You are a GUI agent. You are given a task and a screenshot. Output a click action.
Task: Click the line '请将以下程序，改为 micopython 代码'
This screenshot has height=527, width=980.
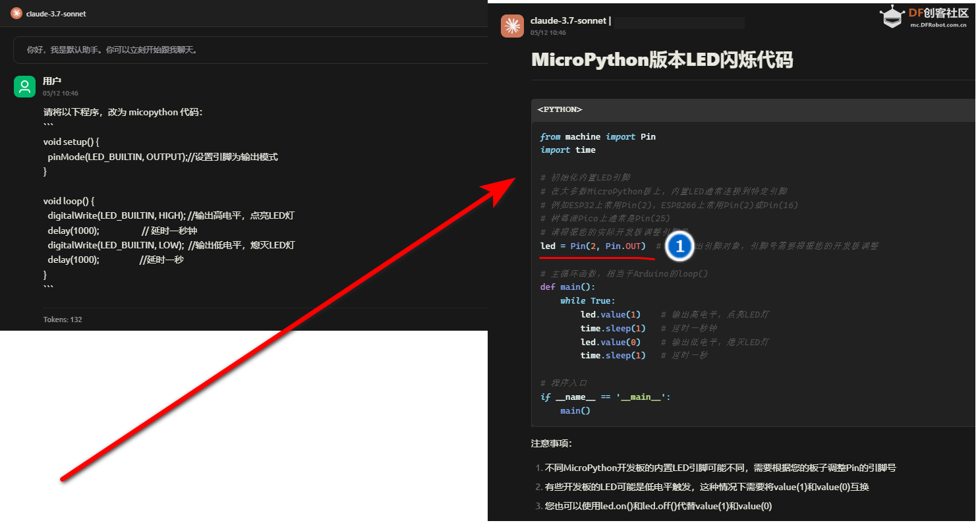point(123,112)
